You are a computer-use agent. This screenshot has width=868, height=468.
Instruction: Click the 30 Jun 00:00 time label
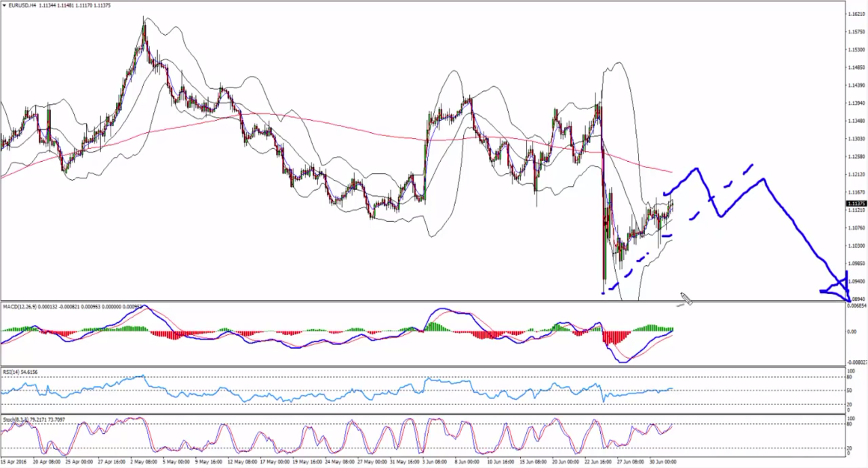coord(663,462)
